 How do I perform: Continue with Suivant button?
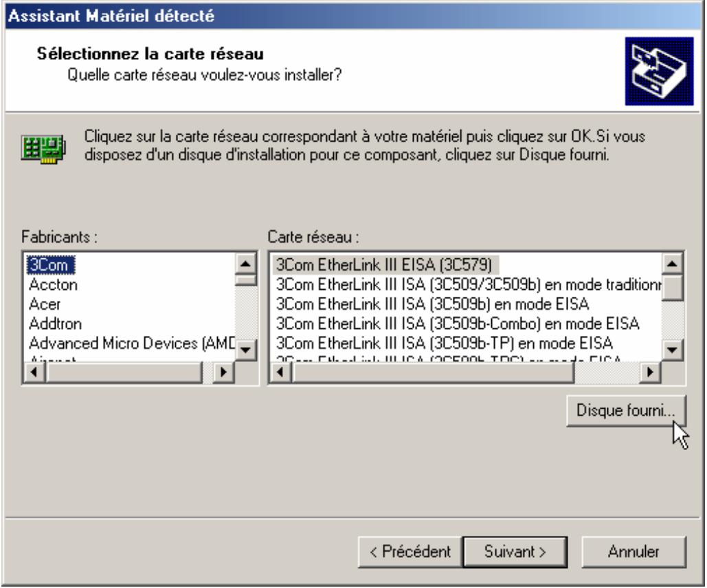pyautogui.click(x=515, y=552)
